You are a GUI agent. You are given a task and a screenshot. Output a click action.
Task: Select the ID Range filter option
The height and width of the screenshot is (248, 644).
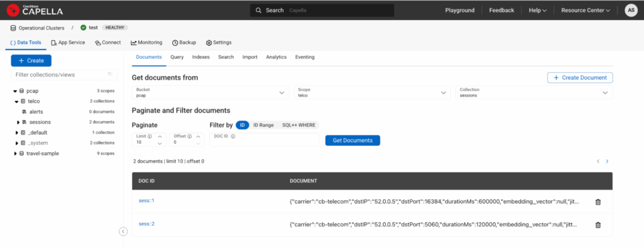[264, 125]
